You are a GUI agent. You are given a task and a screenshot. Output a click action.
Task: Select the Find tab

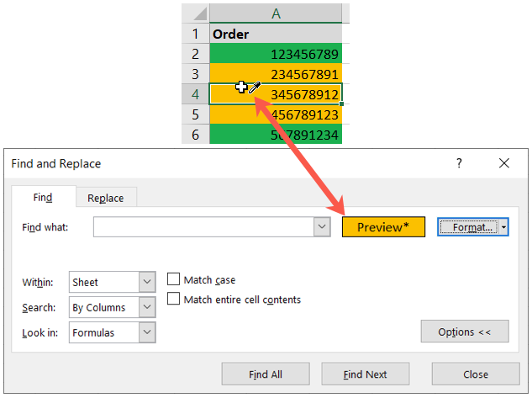43,197
